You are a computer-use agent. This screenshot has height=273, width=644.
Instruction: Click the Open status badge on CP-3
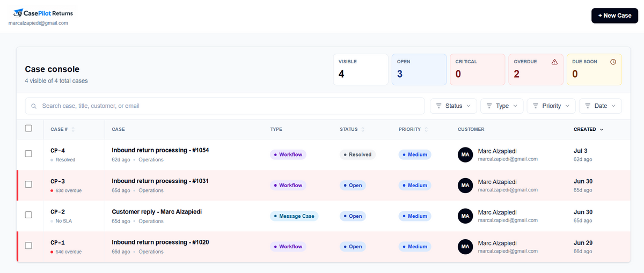[x=353, y=185]
